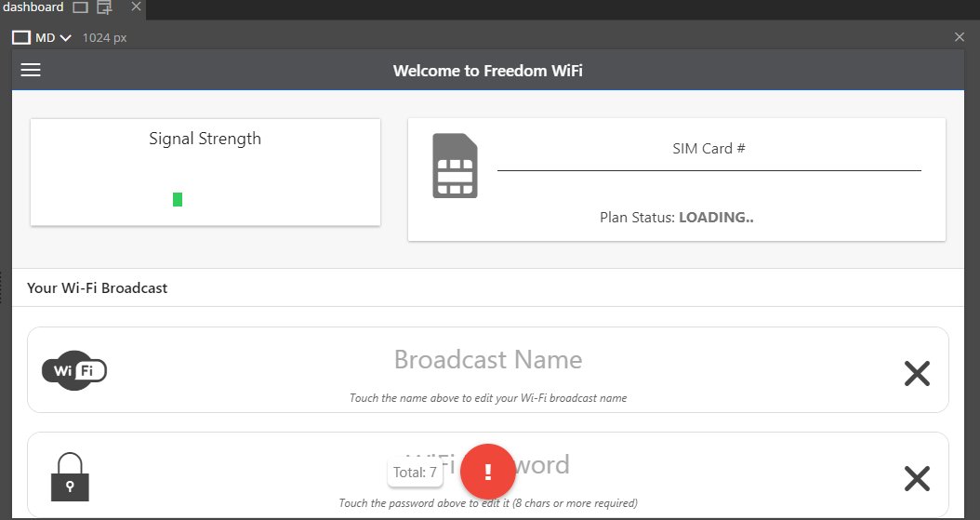The image size is (980, 520).
Task: Edit the Broadcast Name field
Action: [x=488, y=359]
